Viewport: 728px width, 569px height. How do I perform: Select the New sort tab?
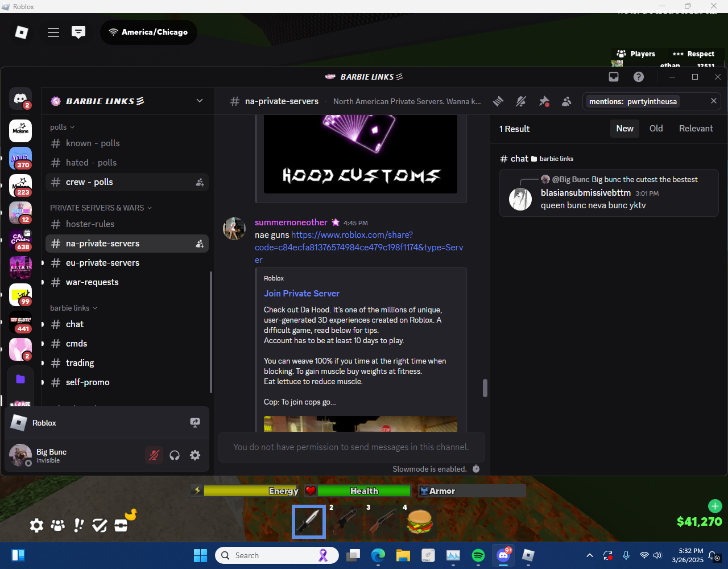pos(624,129)
